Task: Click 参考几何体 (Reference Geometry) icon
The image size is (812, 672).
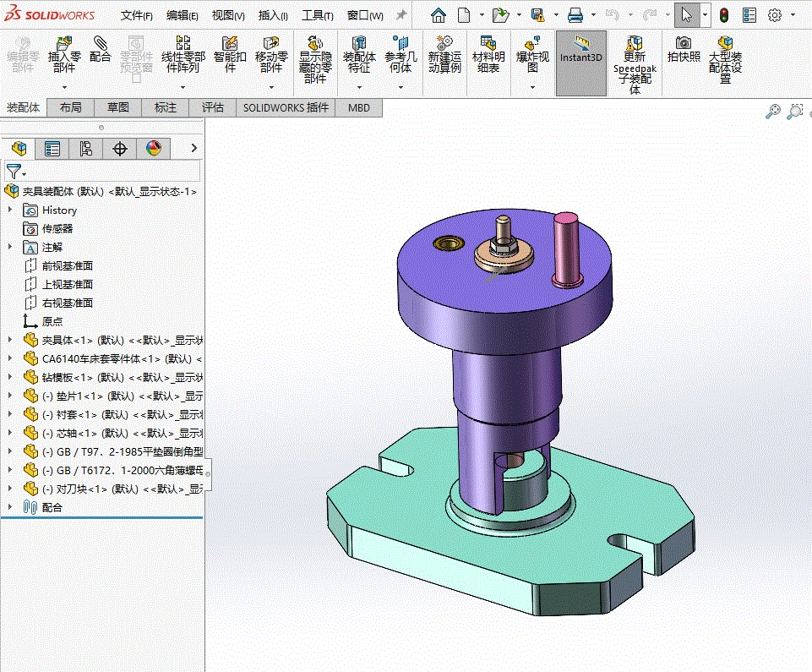Action: (401, 55)
